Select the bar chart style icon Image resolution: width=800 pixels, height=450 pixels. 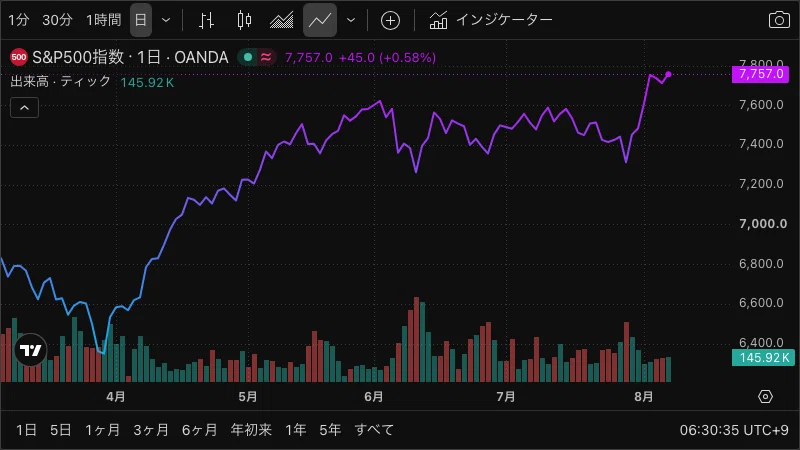point(206,20)
